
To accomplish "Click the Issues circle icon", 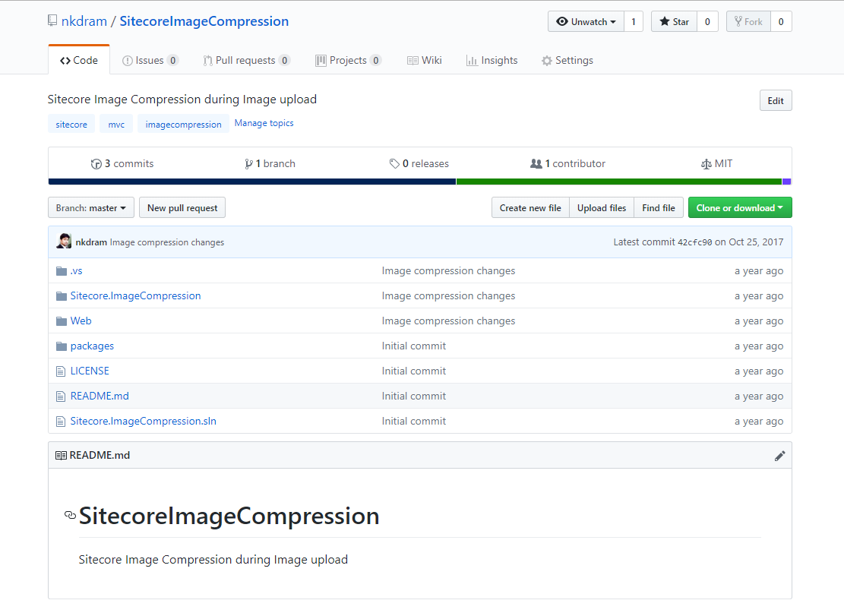I will [x=128, y=61].
